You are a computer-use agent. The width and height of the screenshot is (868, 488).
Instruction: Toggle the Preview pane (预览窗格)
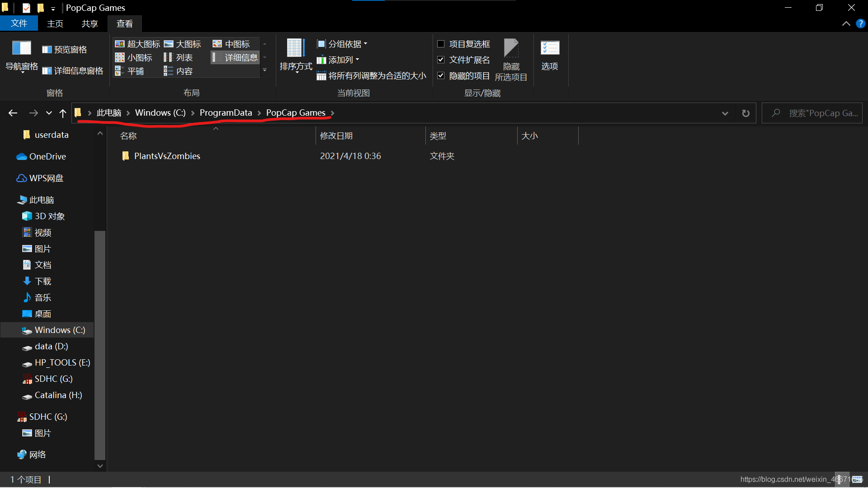[64, 50]
